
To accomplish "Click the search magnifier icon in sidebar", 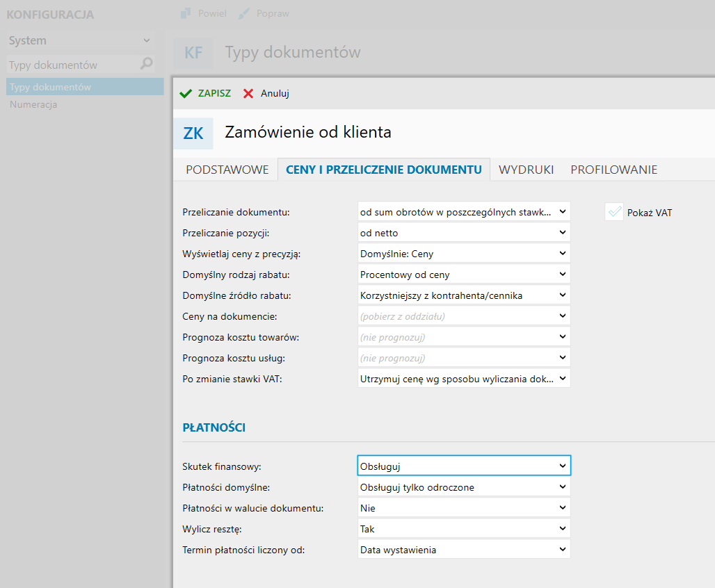I will 146,65.
